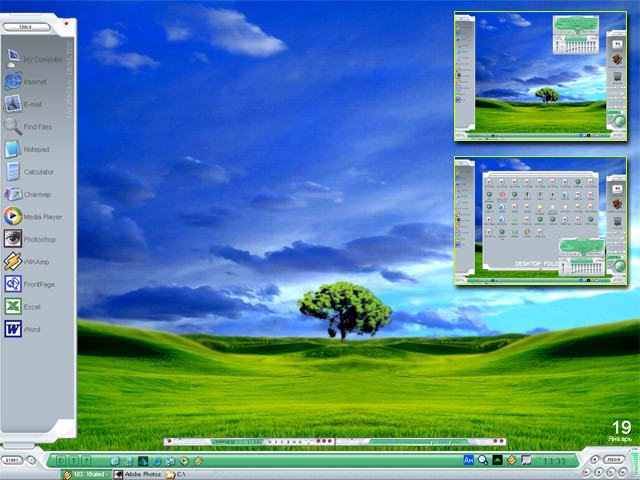This screenshot has width=640, height=480.
Task: Click the blue language indicator in tray
Action: [x=469, y=460]
